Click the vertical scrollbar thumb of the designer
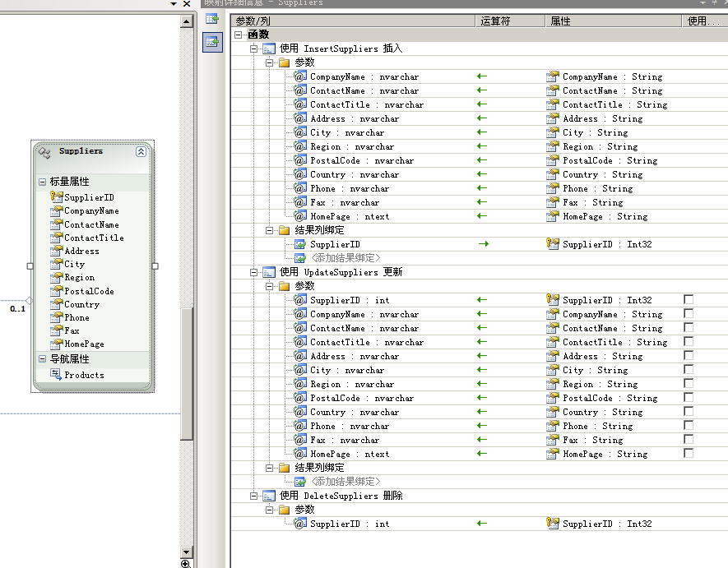This screenshot has height=568, width=728. [x=187, y=372]
